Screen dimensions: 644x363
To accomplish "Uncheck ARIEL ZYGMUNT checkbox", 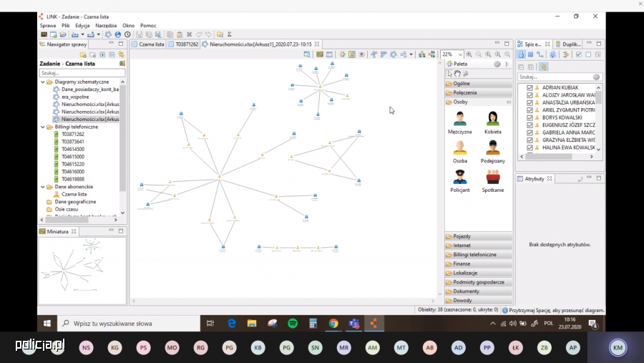I will coord(530,110).
